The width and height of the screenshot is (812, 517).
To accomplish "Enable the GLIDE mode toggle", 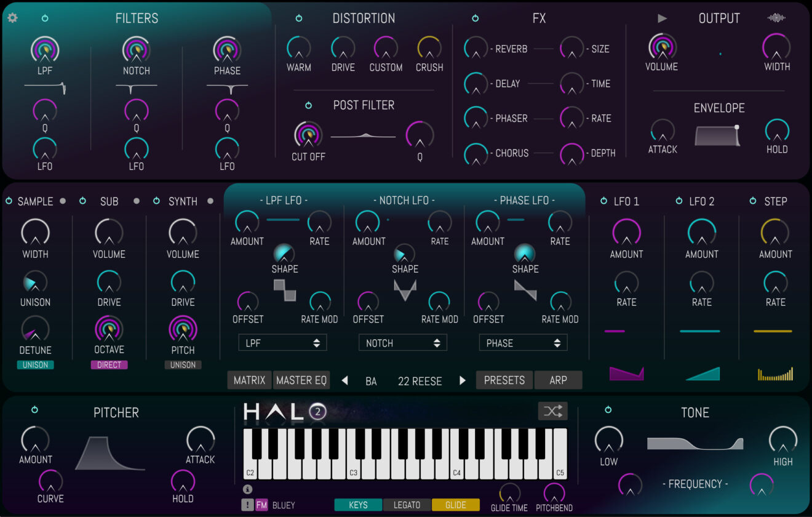I will click(456, 504).
